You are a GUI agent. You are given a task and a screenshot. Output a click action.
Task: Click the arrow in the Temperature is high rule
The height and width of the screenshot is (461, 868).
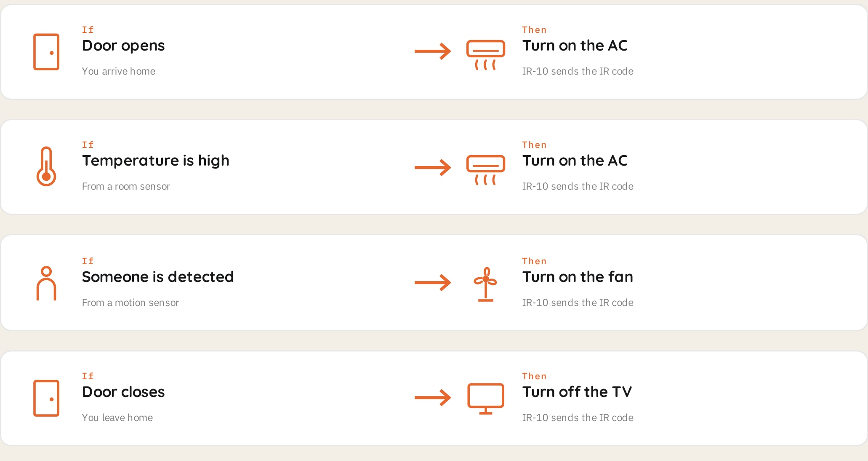coord(433,167)
